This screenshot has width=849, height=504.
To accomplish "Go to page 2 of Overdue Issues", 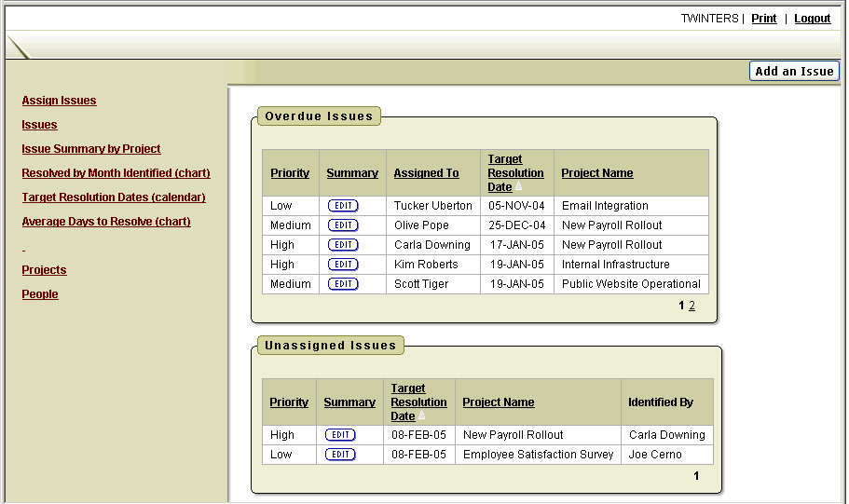I will [692, 306].
